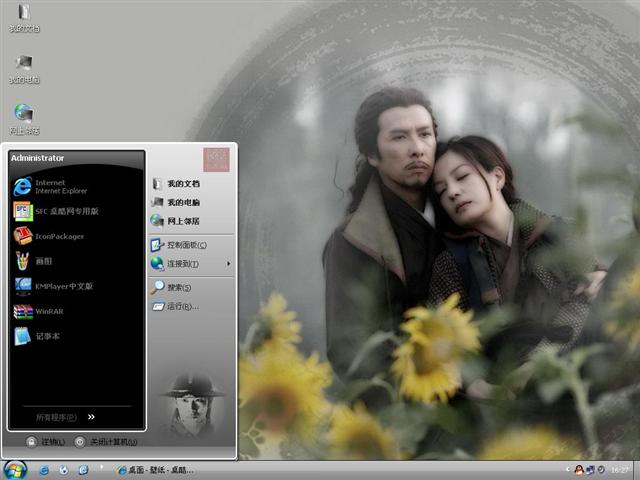Viewport: 640px width, 480px height.
Task: Open 搜索 (Search) in the Start menu
Action: [178, 287]
